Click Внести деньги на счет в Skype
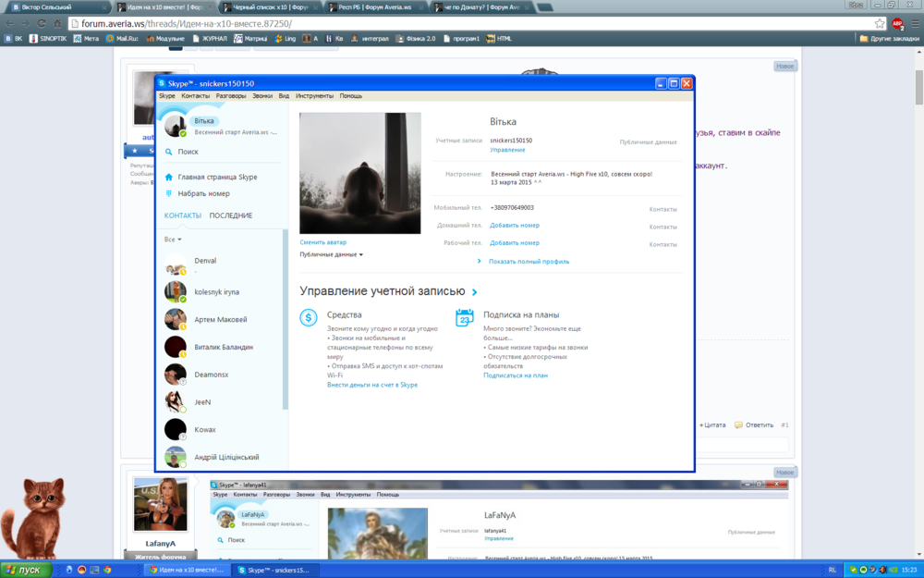 pyautogui.click(x=372, y=385)
